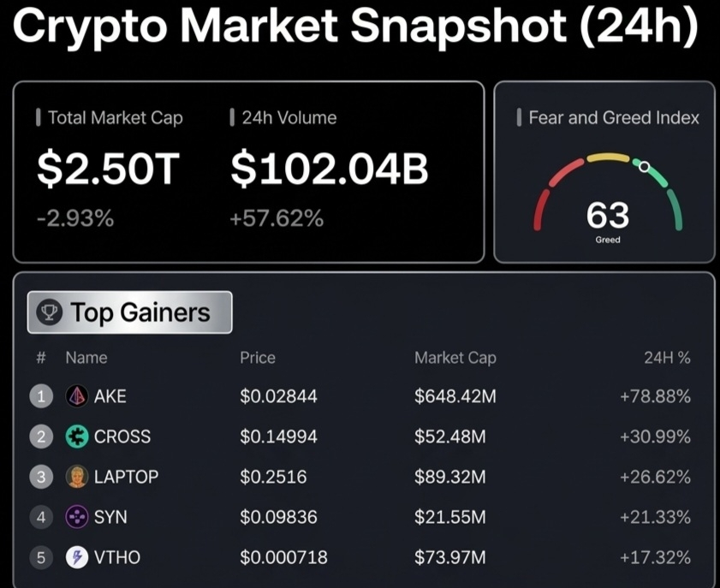Click the AKE coin logo icon
The height and width of the screenshot is (588, 720).
pos(77,396)
